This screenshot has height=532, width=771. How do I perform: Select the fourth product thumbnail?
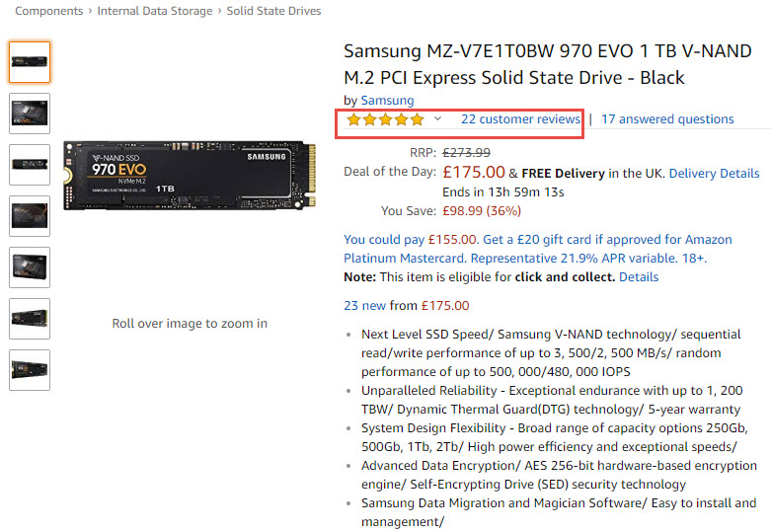[x=30, y=215]
